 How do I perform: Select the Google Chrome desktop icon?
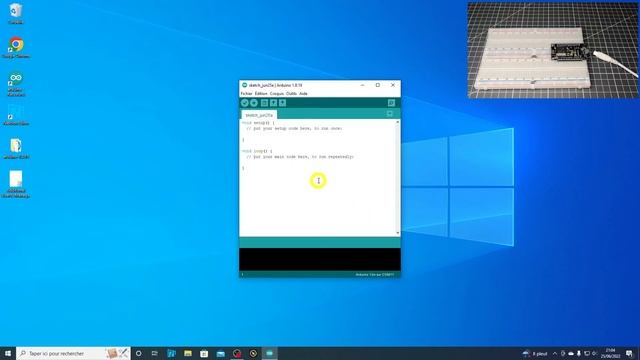click(16, 47)
